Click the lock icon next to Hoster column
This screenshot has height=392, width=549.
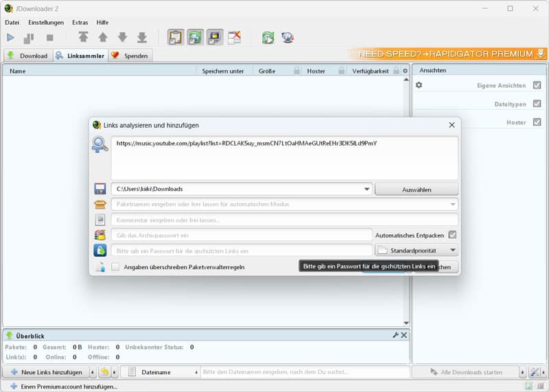pyautogui.click(x=342, y=71)
